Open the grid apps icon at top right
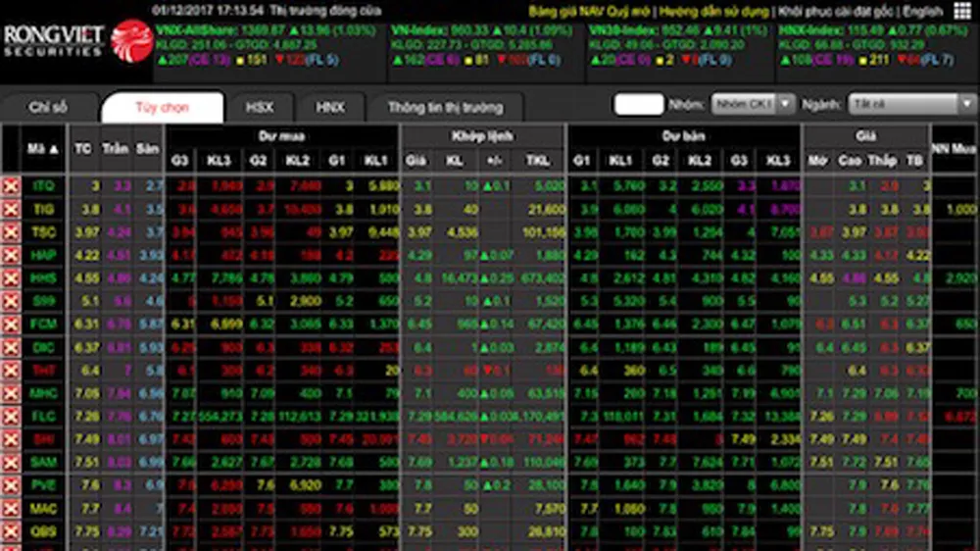This screenshot has height=551, width=980. (x=960, y=12)
